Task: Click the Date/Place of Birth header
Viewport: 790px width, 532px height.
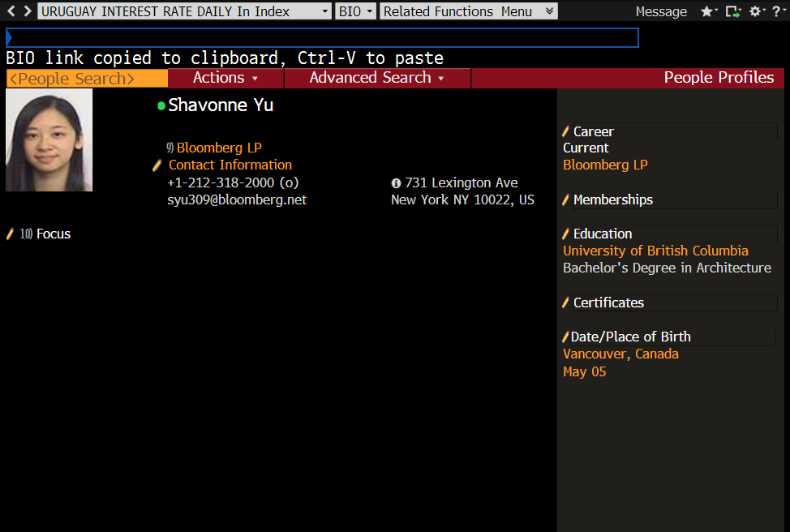Action: [x=631, y=337]
